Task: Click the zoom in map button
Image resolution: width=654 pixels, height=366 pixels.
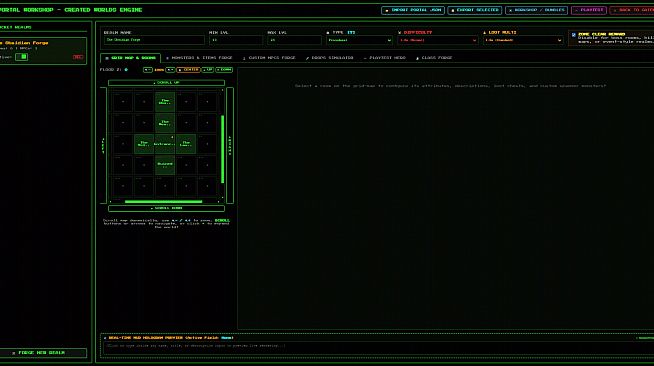Action: coord(170,70)
